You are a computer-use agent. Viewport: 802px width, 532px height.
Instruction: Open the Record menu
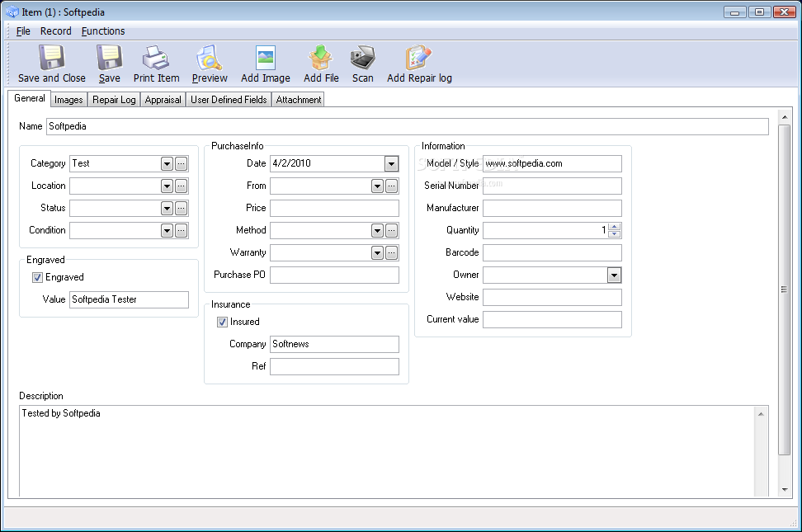[56, 31]
